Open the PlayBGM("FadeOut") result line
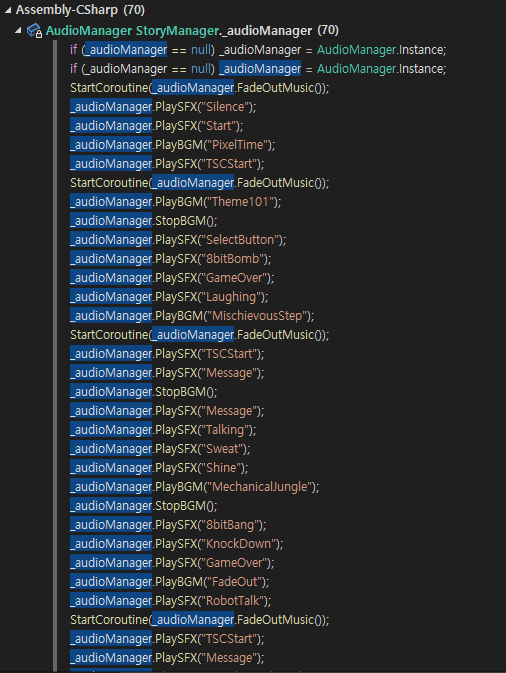The image size is (506, 673). tap(170, 582)
